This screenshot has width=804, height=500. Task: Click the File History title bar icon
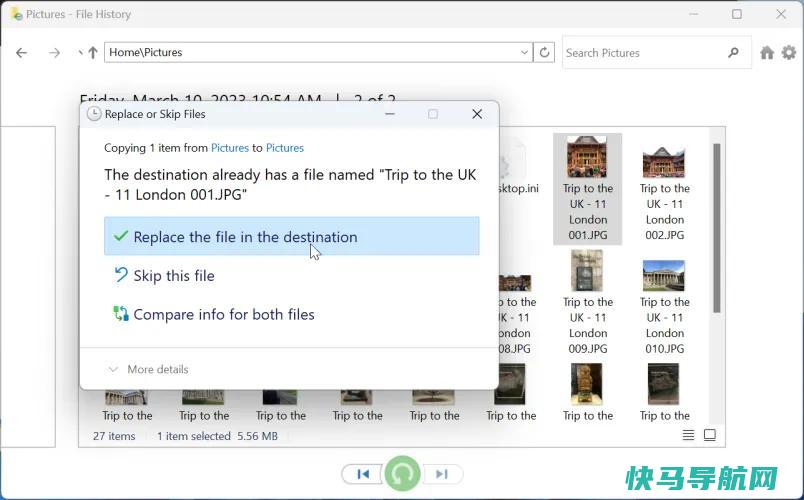[x=16, y=14]
